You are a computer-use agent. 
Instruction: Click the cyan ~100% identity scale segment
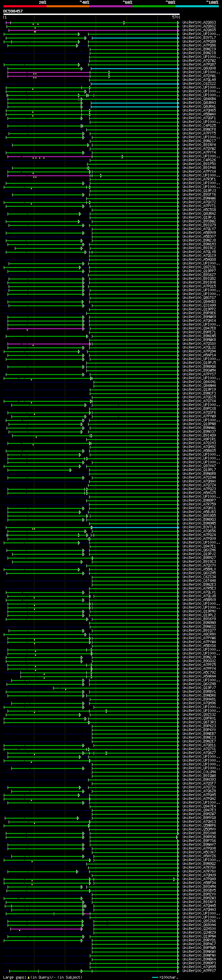click(197, 7)
